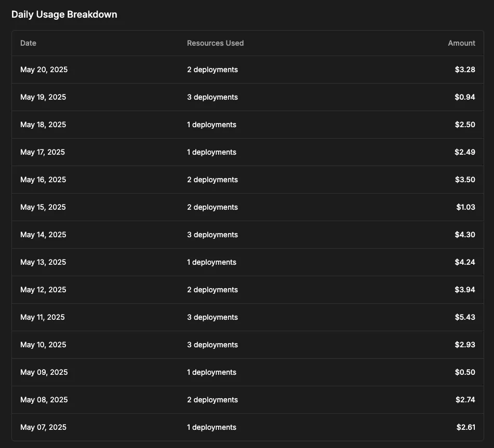Click the $2.49 amount for May 17
The width and height of the screenshot is (494, 448).
(464, 152)
